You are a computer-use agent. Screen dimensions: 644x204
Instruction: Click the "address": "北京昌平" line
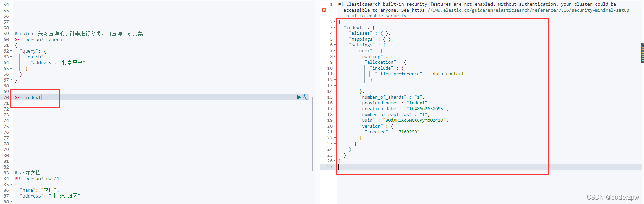point(58,63)
